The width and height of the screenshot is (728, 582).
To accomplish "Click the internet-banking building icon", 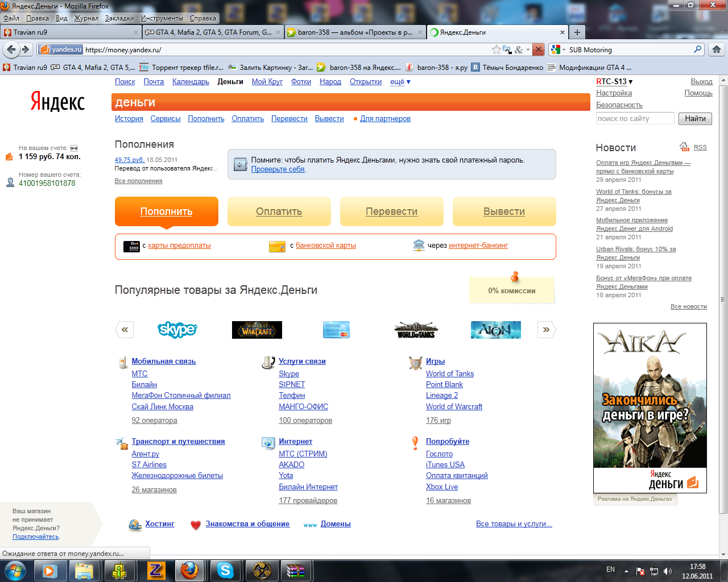I will [419, 246].
